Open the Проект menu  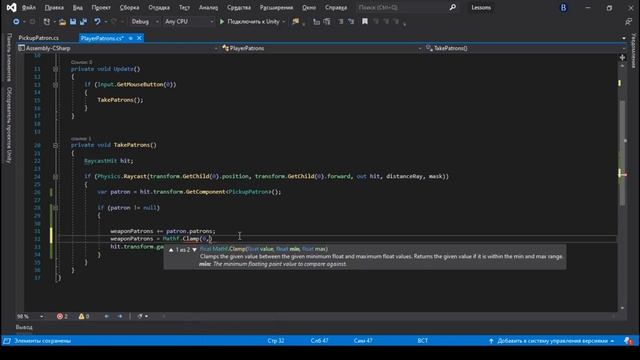pyautogui.click(x=101, y=7)
